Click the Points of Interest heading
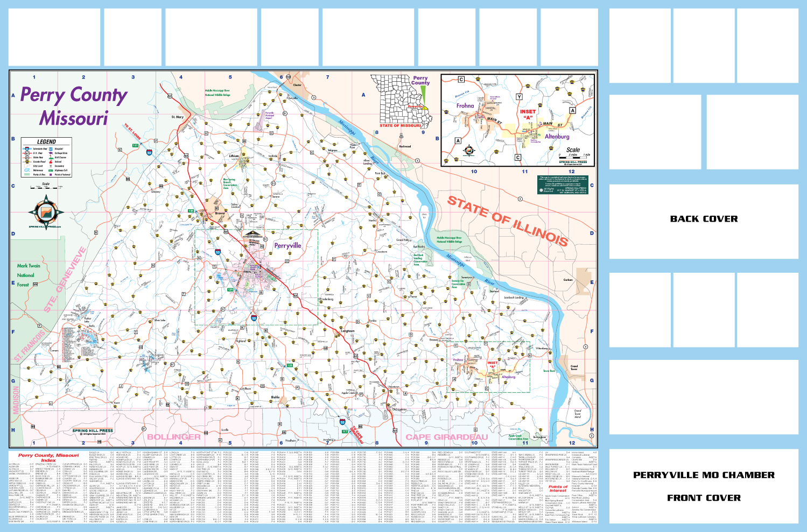807x532 pixels. click(558, 488)
